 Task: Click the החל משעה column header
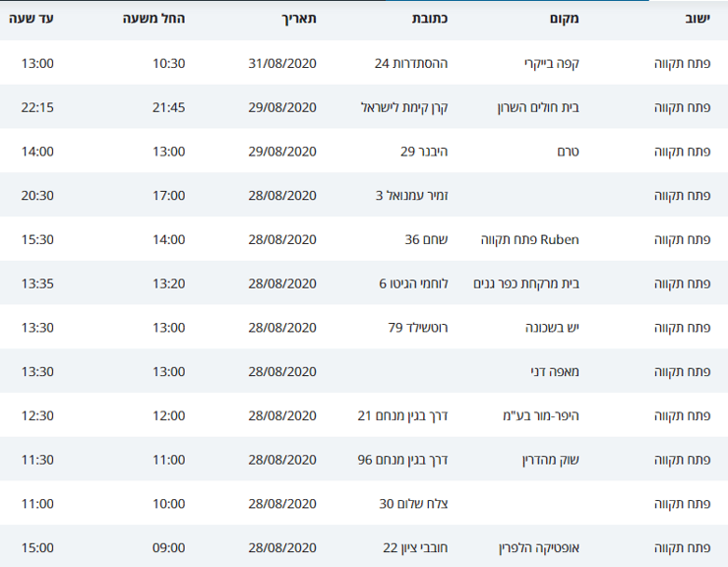(153, 19)
